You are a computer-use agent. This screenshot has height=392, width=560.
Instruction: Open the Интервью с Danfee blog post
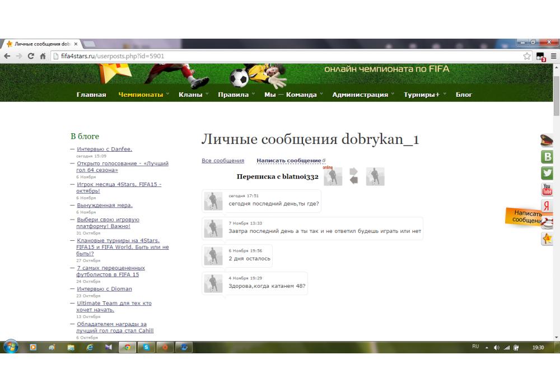[x=105, y=149]
